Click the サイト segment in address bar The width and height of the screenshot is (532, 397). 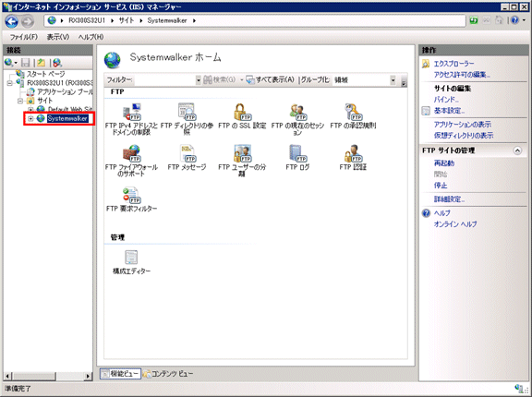tap(127, 20)
